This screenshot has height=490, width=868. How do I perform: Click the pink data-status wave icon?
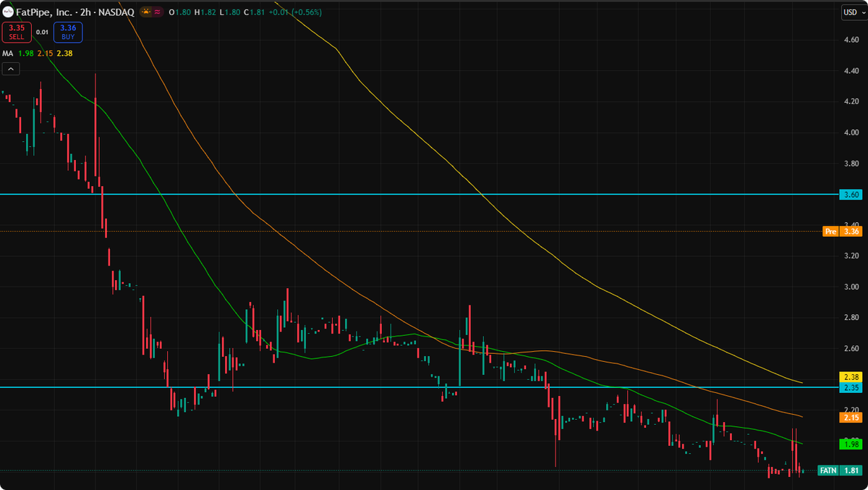point(158,12)
